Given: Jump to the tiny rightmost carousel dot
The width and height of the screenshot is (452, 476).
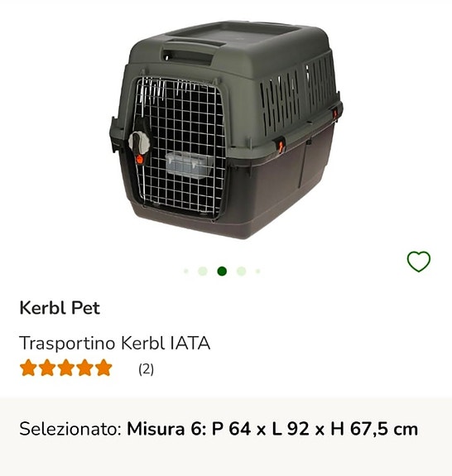Looking at the screenshot, I should click(x=257, y=271).
